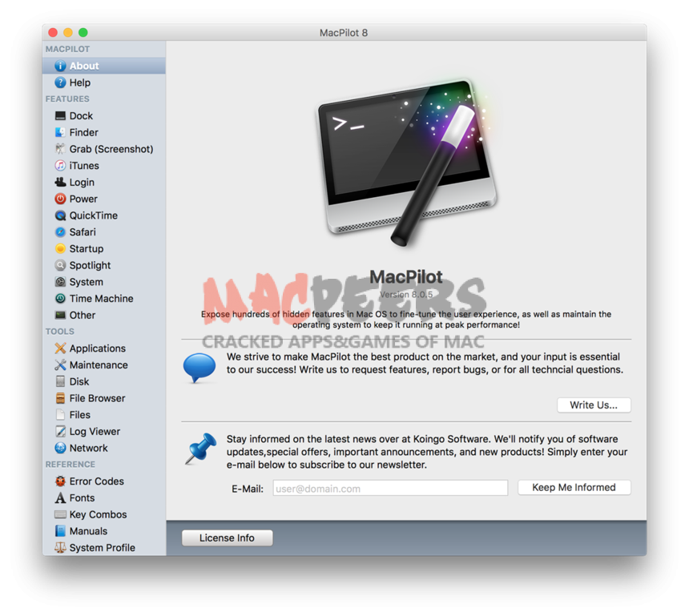Click the Safari compass icon

[60, 232]
